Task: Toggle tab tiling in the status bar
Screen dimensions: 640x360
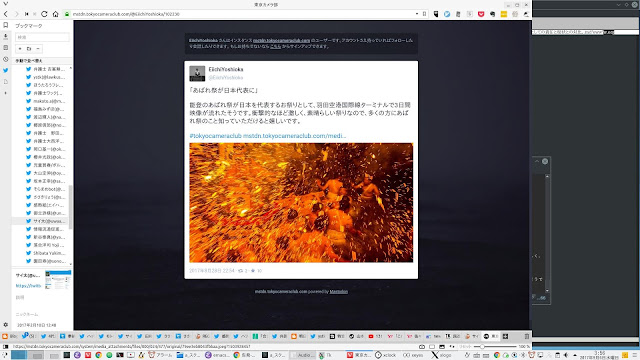Action: click(432, 347)
